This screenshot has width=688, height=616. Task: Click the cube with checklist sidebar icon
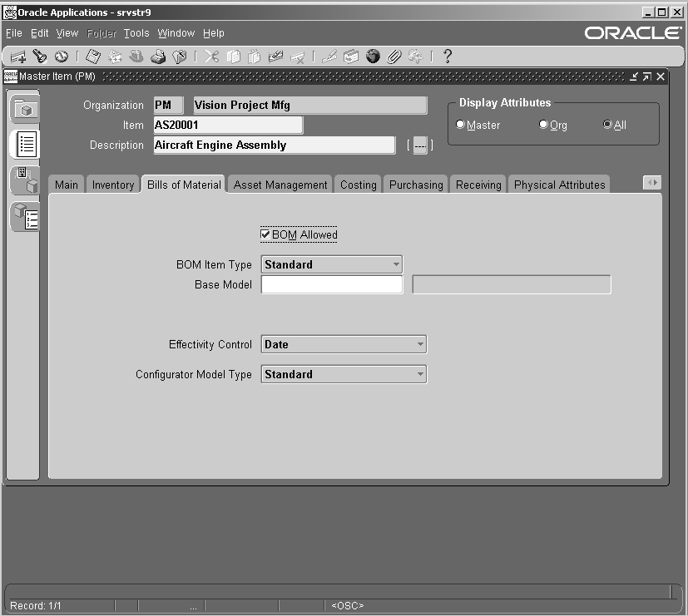25,216
